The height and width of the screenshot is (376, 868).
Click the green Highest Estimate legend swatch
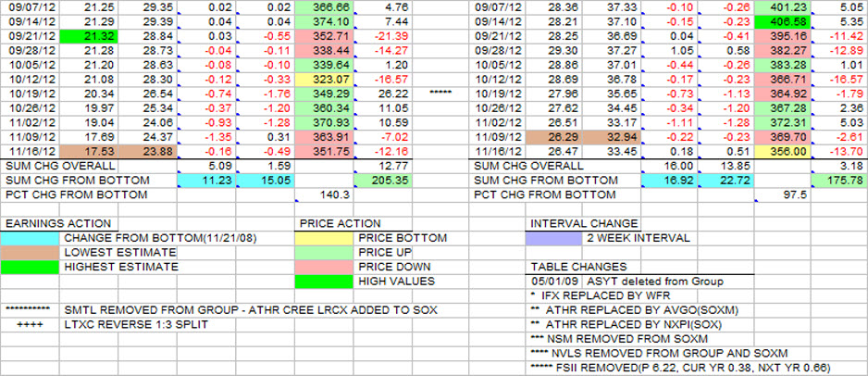(31, 266)
